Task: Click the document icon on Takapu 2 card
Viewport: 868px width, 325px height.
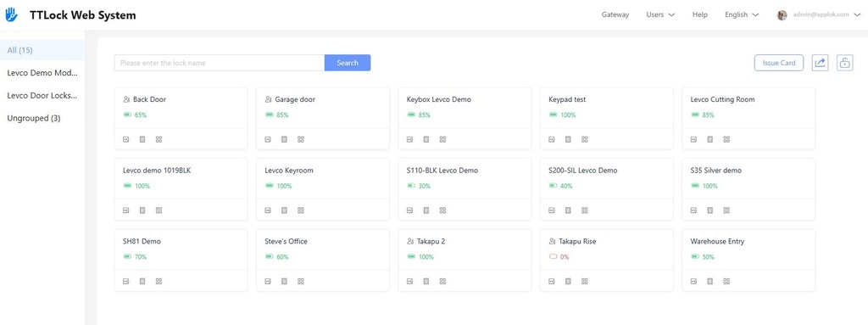Action: (x=426, y=281)
